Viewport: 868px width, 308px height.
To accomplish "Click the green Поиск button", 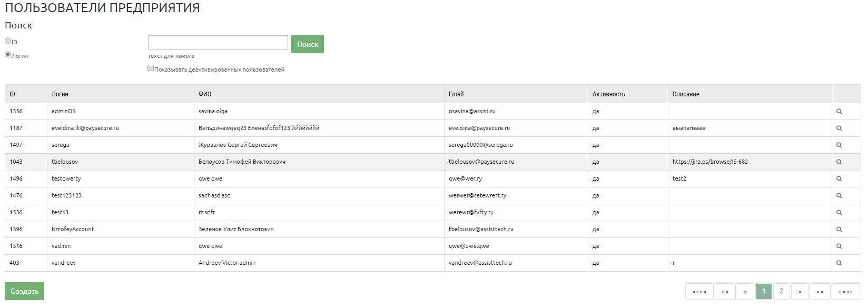I will 307,44.
